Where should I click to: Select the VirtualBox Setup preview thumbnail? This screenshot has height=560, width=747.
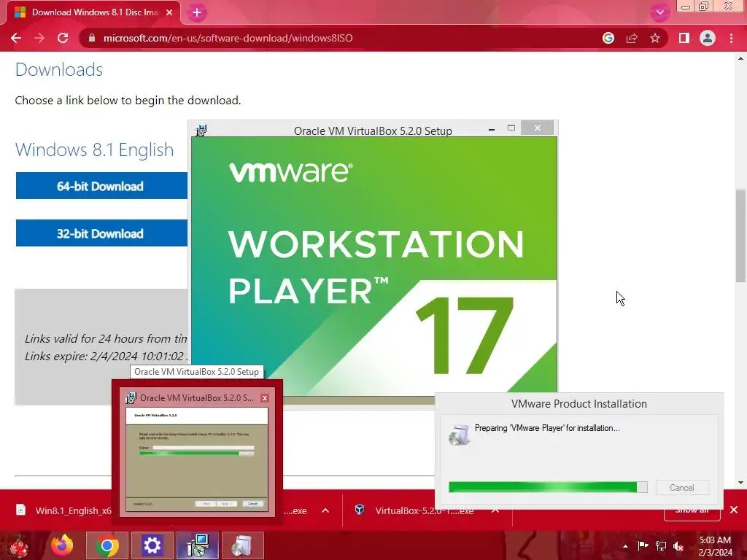(197, 459)
